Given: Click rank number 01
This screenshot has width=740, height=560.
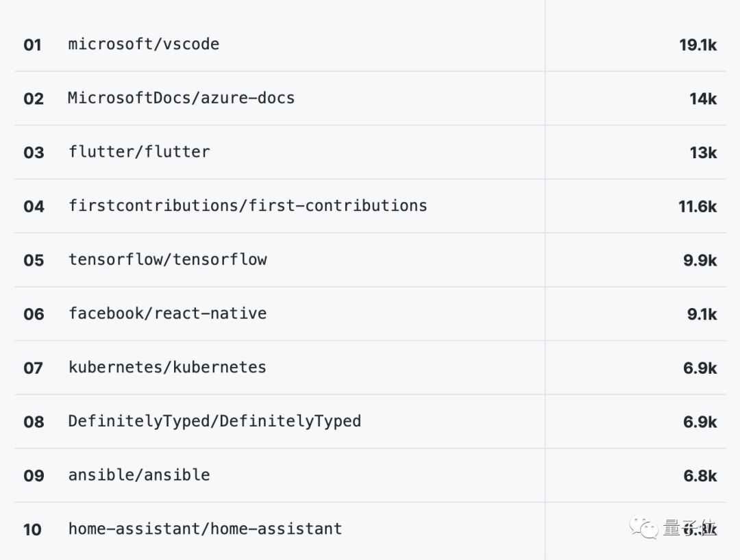Looking at the screenshot, I should pyautogui.click(x=33, y=45).
